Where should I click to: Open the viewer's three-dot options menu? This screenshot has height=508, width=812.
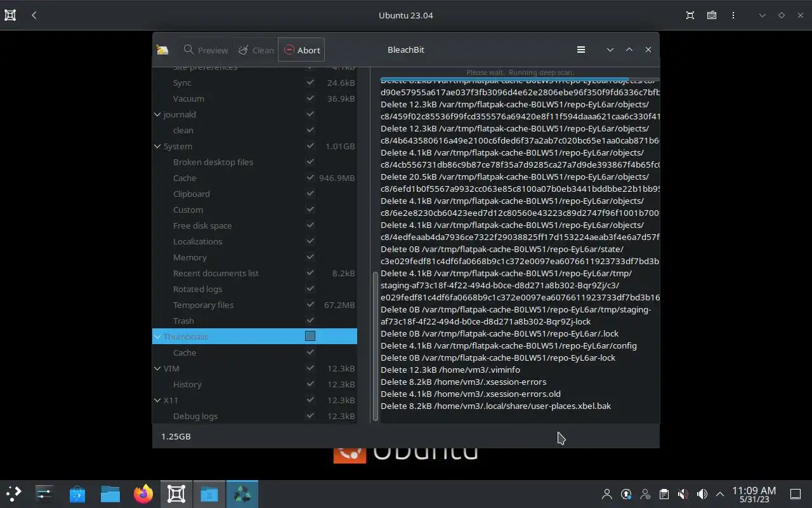pyautogui.click(x=733, y=15)
